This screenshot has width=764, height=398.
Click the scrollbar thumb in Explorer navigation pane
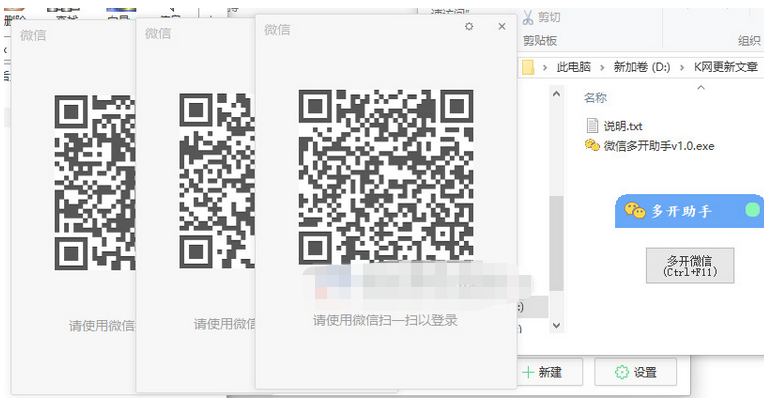(556, 243)
